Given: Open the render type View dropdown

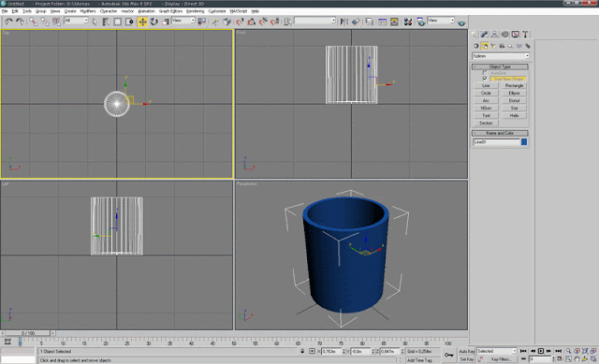Looking at the screenshot, I should tap(441, 21).
